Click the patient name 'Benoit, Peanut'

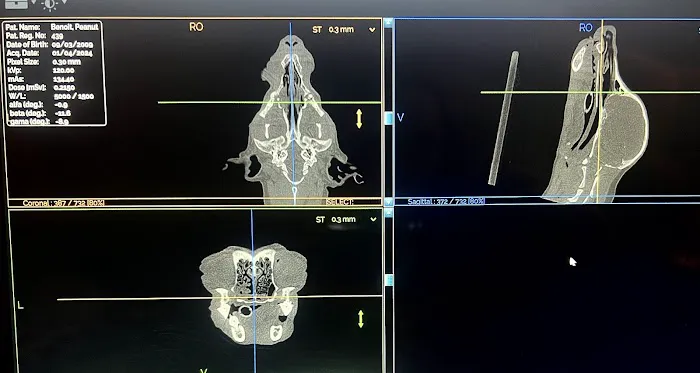pyautogui.click(x=74, y=27)
